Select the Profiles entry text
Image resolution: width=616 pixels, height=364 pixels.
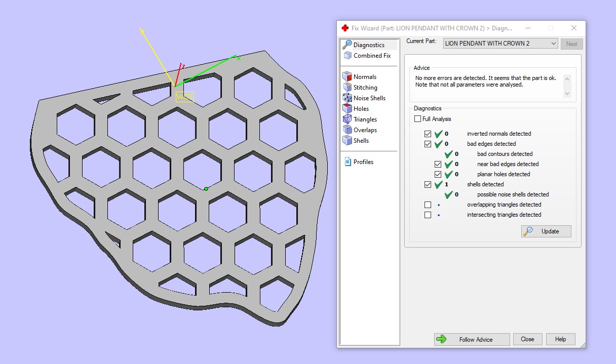pos(363,162)
